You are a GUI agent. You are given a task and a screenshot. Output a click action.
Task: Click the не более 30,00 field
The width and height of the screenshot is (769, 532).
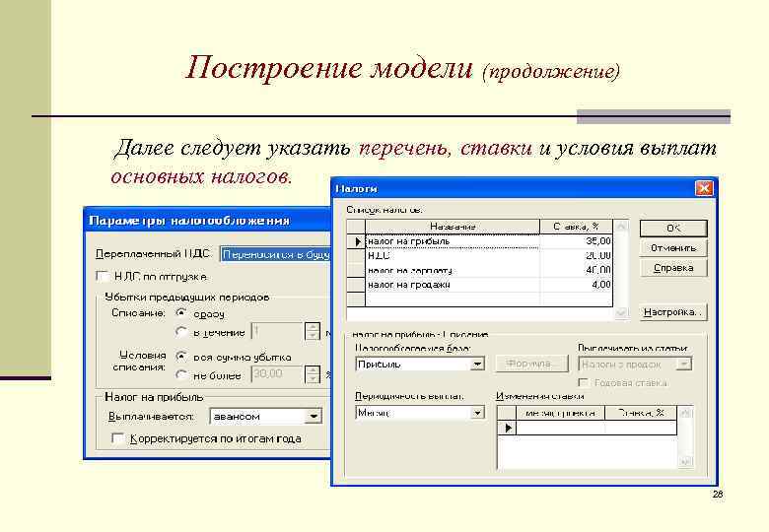(x=278, y=374)
